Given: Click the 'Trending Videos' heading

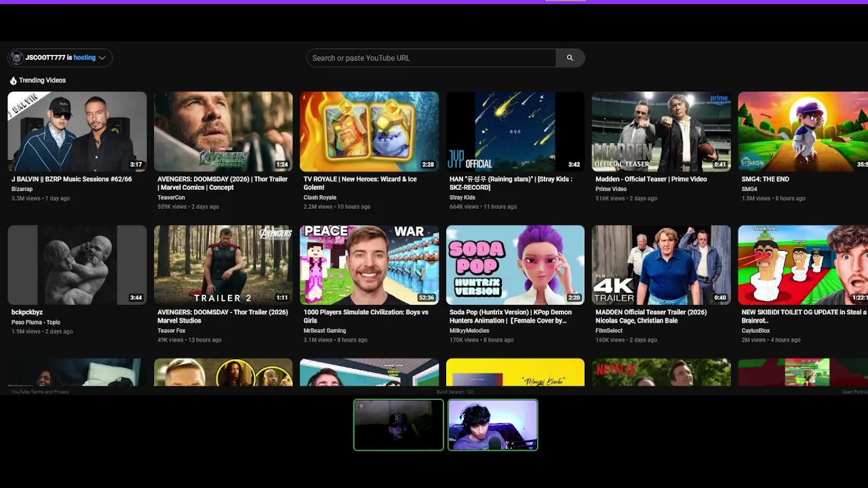Looking at the screenshot, I should click(42, 81).
